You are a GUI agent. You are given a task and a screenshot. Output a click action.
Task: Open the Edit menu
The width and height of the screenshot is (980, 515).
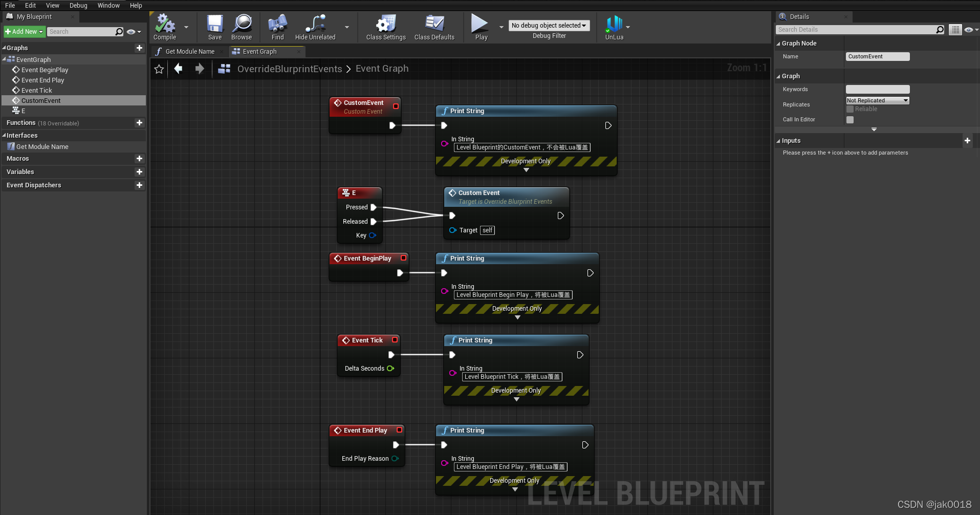point(31,5)
